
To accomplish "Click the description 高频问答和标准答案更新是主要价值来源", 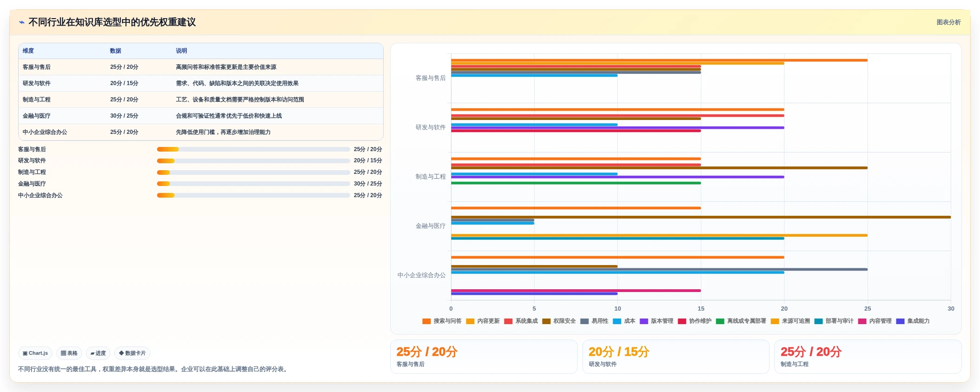I will coord(226,67).
